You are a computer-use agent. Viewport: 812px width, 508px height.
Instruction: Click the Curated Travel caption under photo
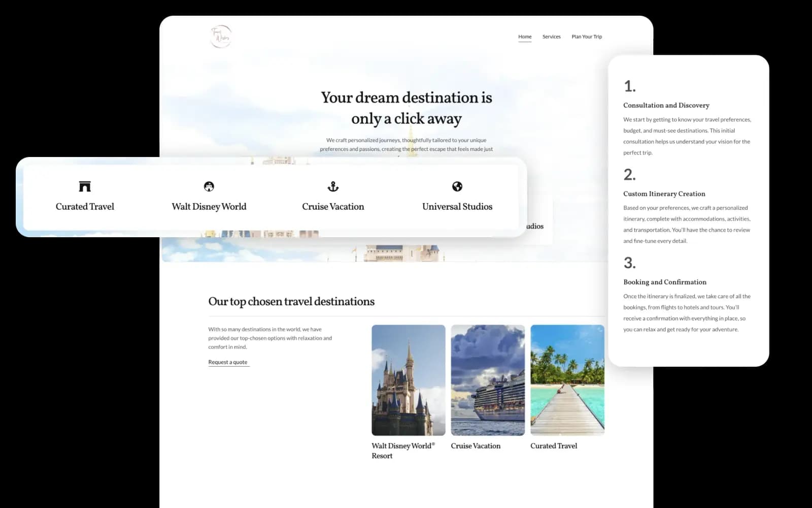554,446
